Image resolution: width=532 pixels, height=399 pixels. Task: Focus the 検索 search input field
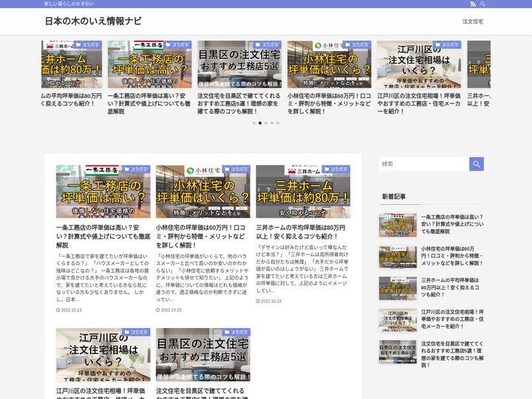[x=424, y=164]
